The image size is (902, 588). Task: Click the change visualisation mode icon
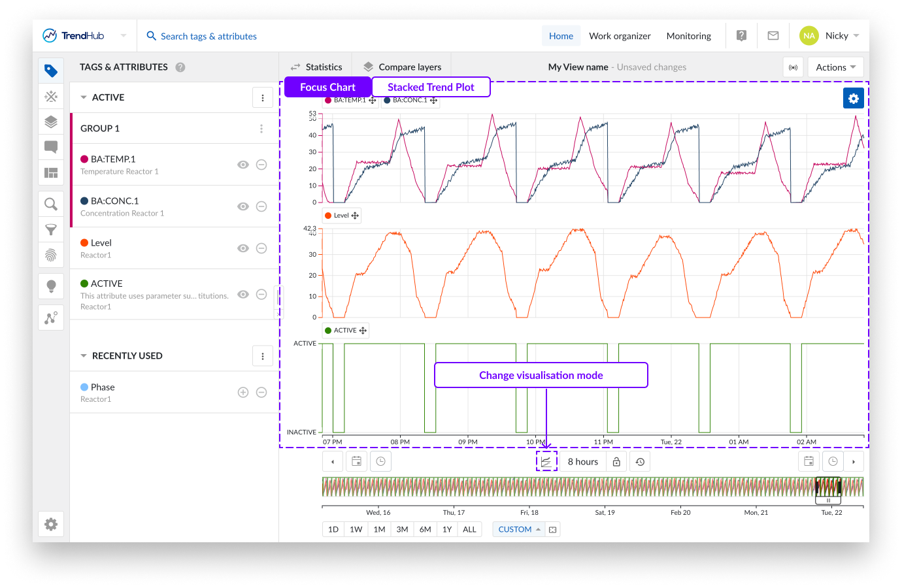pos(546,461)
